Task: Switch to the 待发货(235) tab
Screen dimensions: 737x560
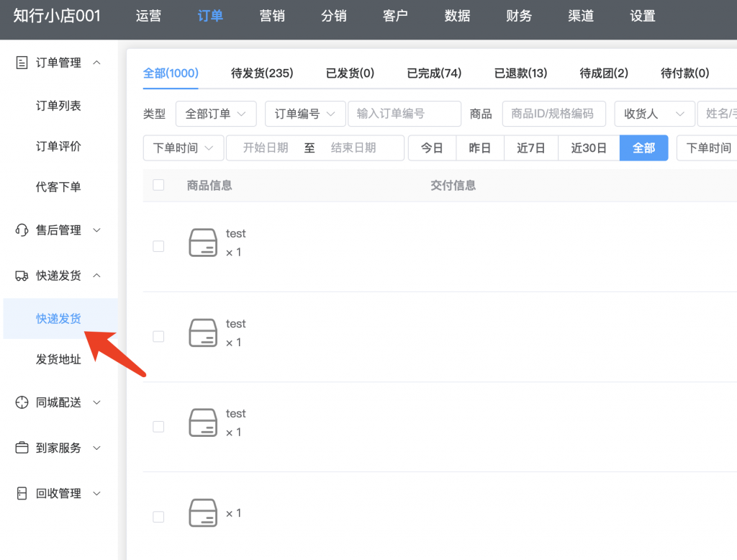Action: point(262,73)
